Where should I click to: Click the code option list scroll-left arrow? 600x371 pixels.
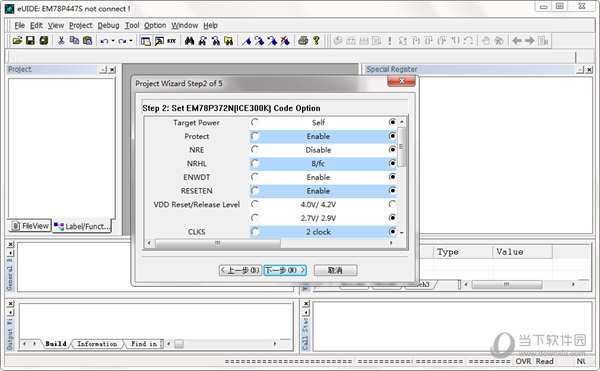(x=149, y=243)
